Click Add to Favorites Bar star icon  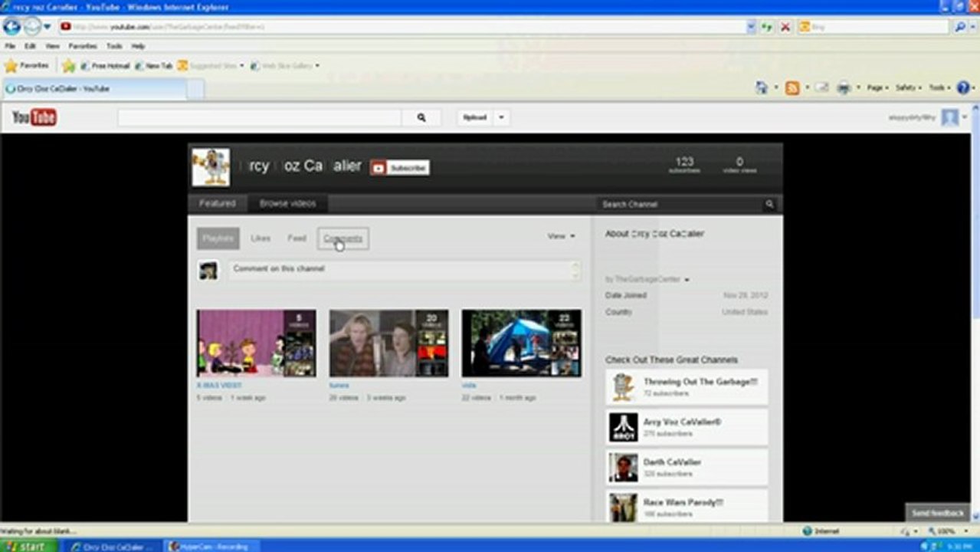69,66
